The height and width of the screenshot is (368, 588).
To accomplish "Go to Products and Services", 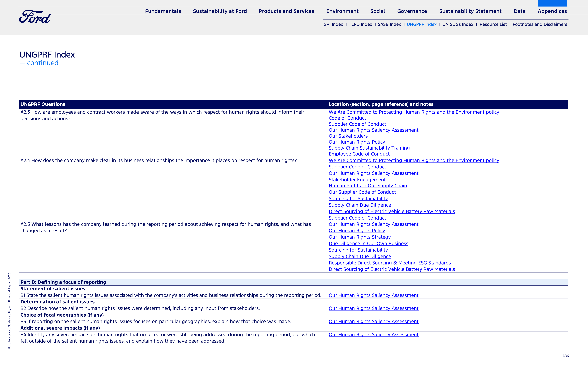I will point(286,11).
